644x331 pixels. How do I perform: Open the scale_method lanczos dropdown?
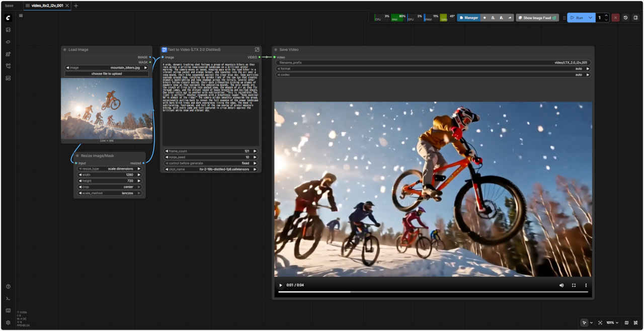(x=109, y=193)
